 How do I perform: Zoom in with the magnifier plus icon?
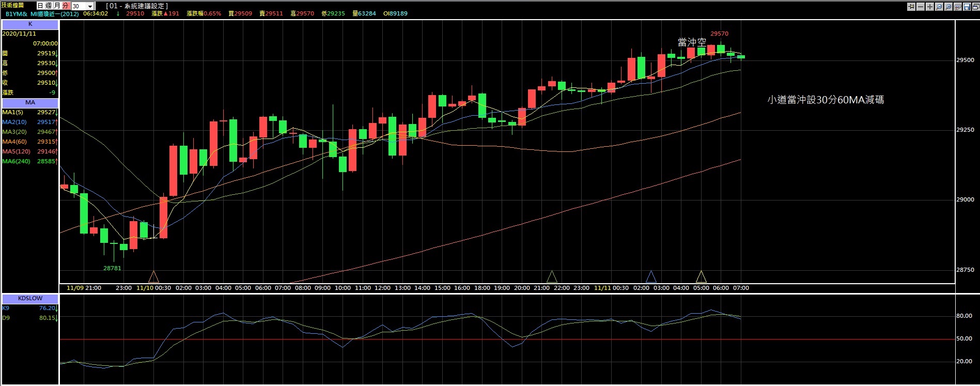(x=948, y=7)
